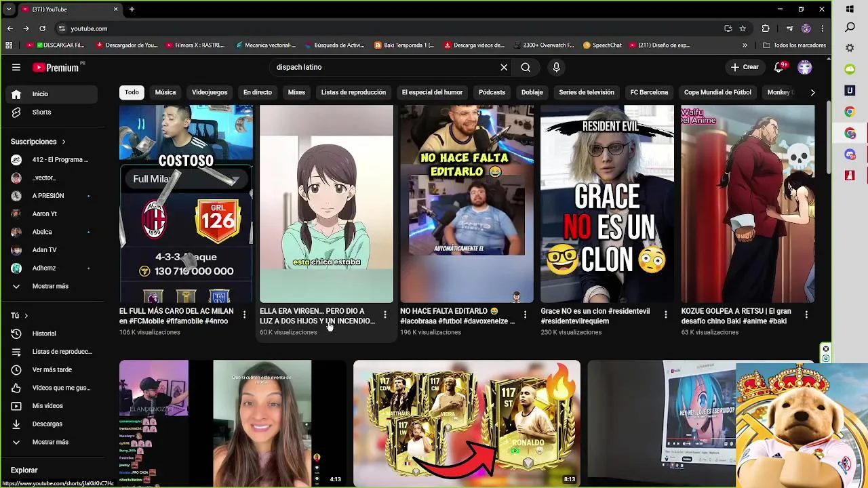The width and height of the screenshot is (868, 488).
Task: Open the YouTube hamburger guide menu
Action: pos(16,67)
